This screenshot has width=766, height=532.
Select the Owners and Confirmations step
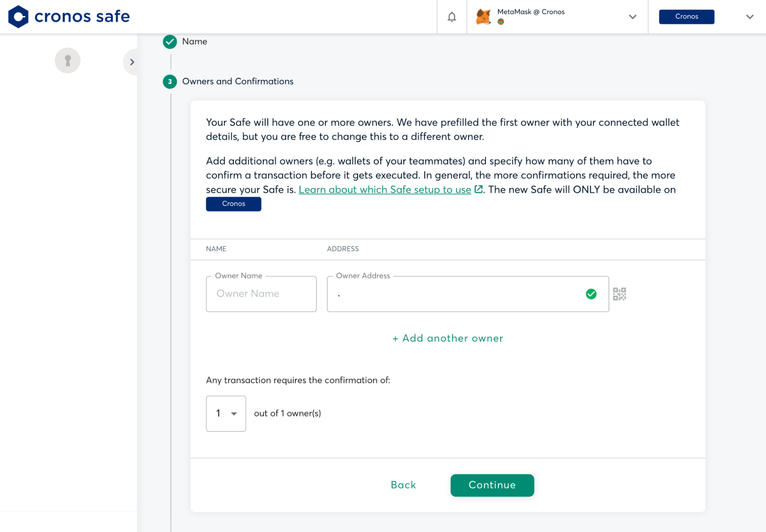pos(238,82)
